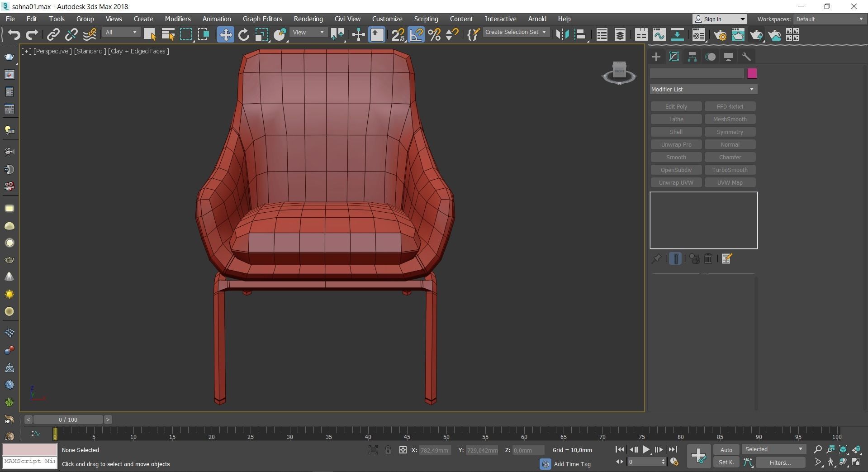The height and width of the screenshot is (472, 868).
Task: Click the Undo arrow icon
Action: click(x=14, y=35)
